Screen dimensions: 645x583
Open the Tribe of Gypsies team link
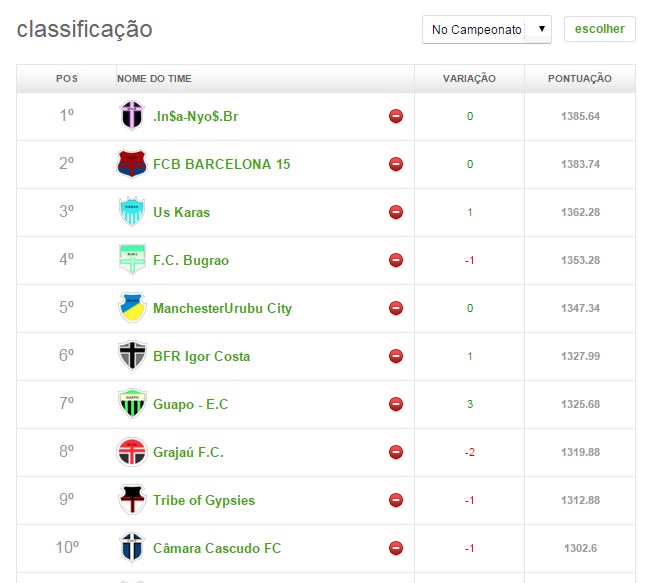[x=204, y=500]
